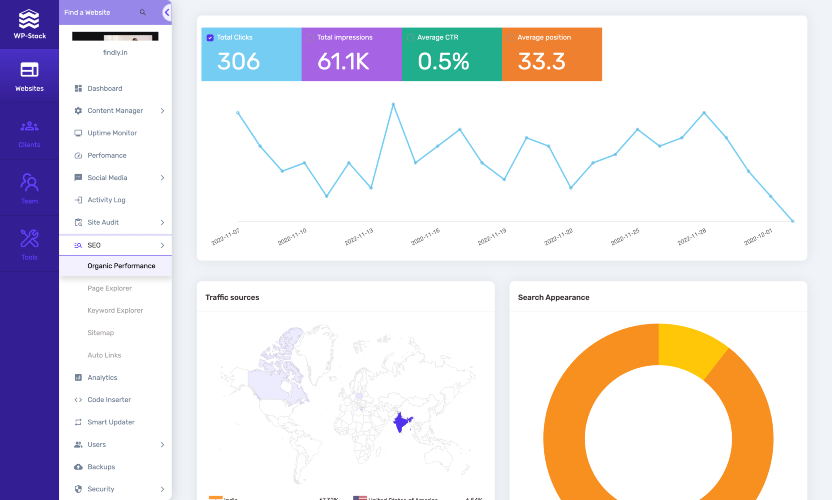Click the findly.in site name
The width and height of the screenshot is (832, 500).
click(115, 53)
